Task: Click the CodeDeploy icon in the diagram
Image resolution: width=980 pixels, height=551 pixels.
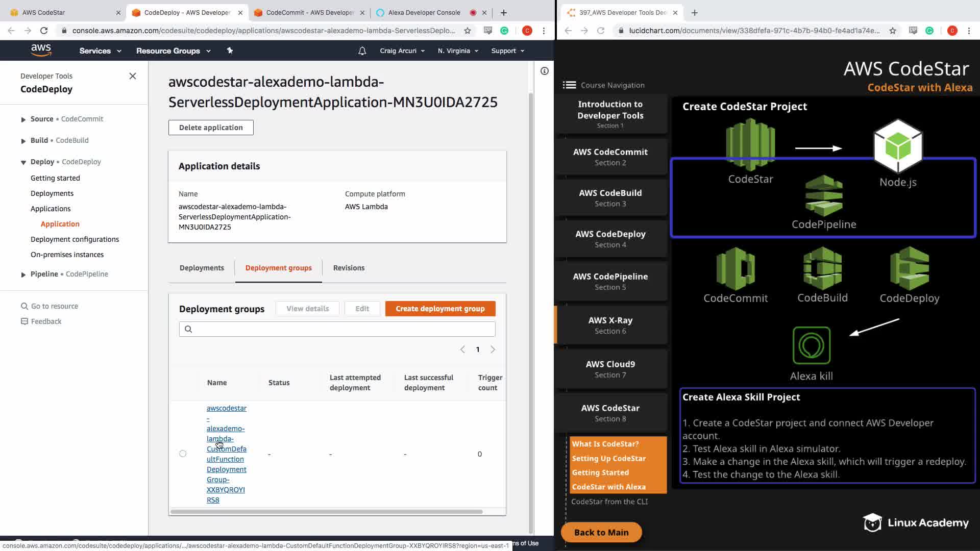Action: tap(909, 268)
